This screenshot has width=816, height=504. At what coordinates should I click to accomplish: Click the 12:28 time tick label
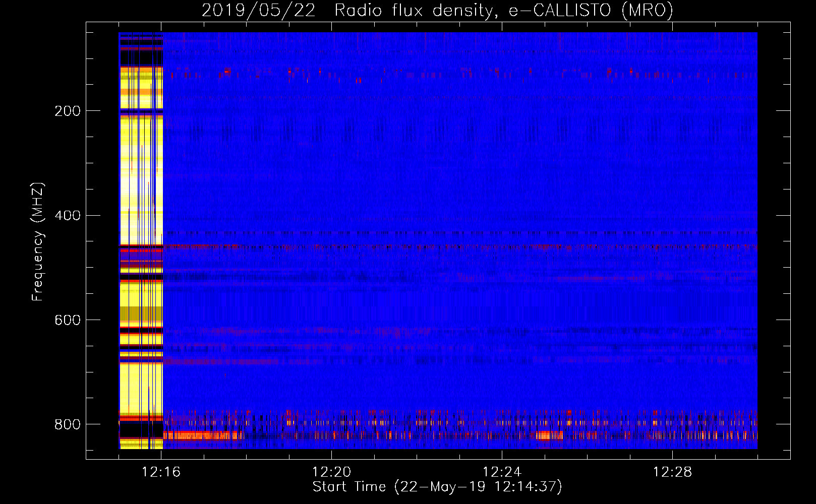coord(672,472)
